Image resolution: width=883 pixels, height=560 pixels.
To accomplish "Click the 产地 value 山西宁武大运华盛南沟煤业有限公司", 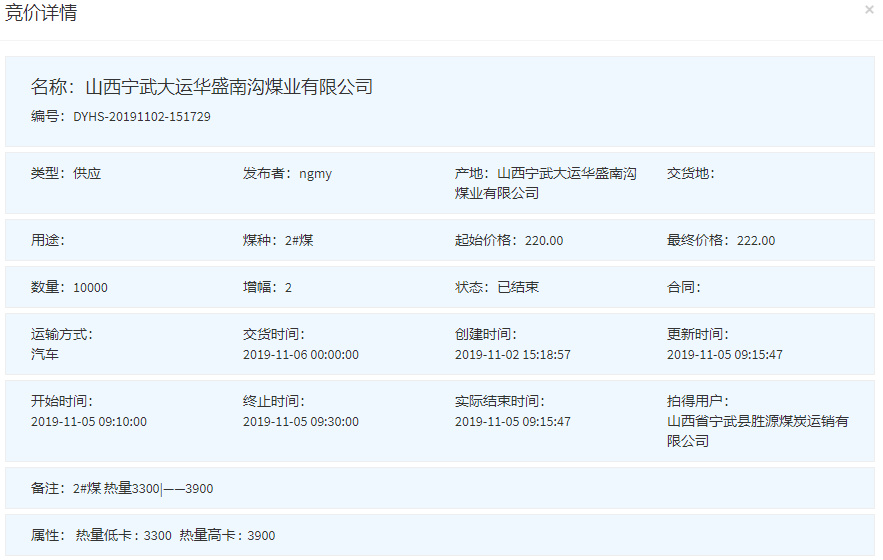I will pos(546,183).
